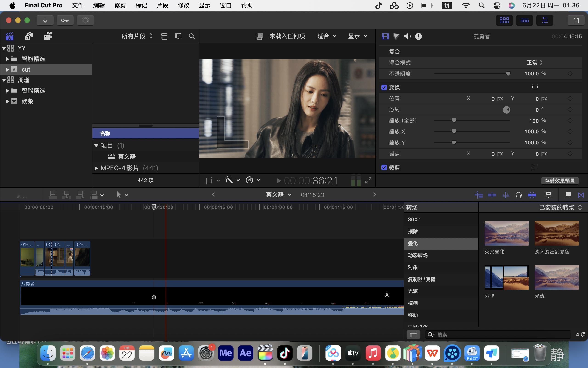Open the video inspector tab
The height and width of the screenshot is (368, 588).
(385, 36)
